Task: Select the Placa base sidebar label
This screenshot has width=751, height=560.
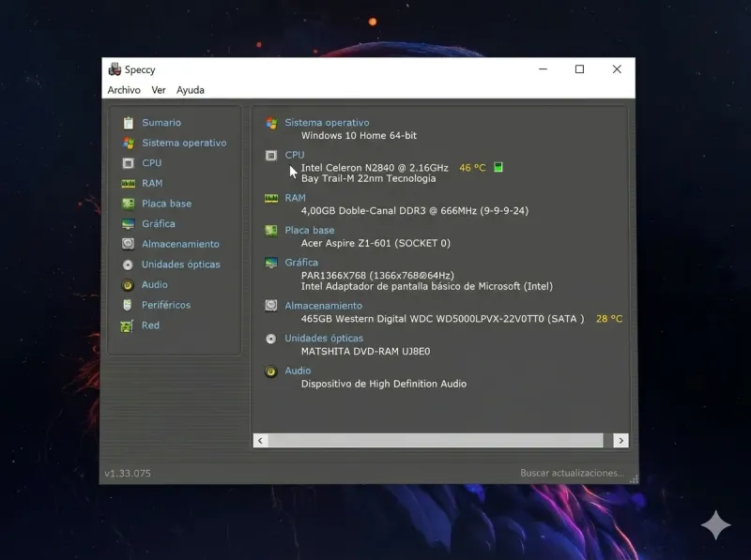Action: click(x=166, y=204)
